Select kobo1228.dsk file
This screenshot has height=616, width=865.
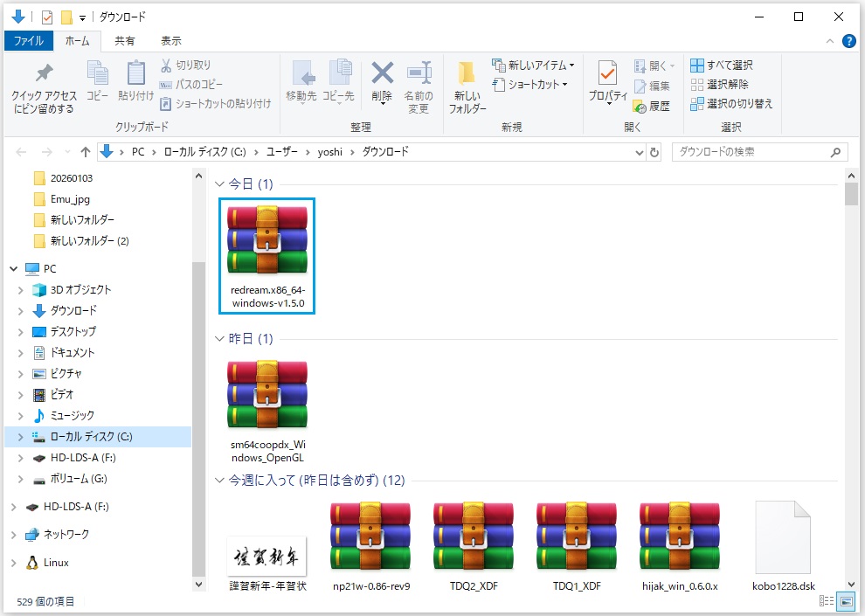784,545
